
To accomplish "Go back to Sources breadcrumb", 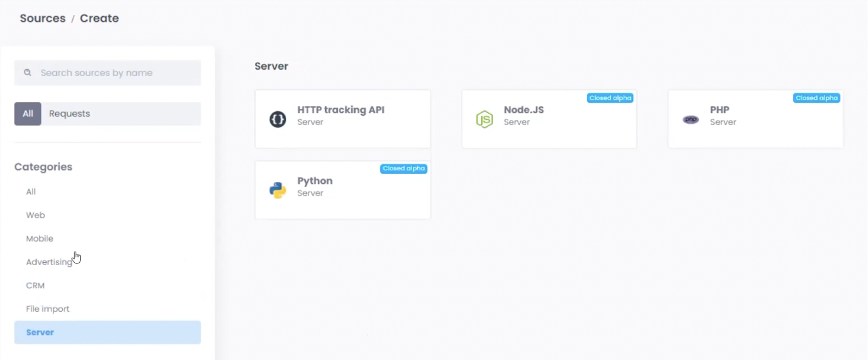I will (x=42, y=18).
